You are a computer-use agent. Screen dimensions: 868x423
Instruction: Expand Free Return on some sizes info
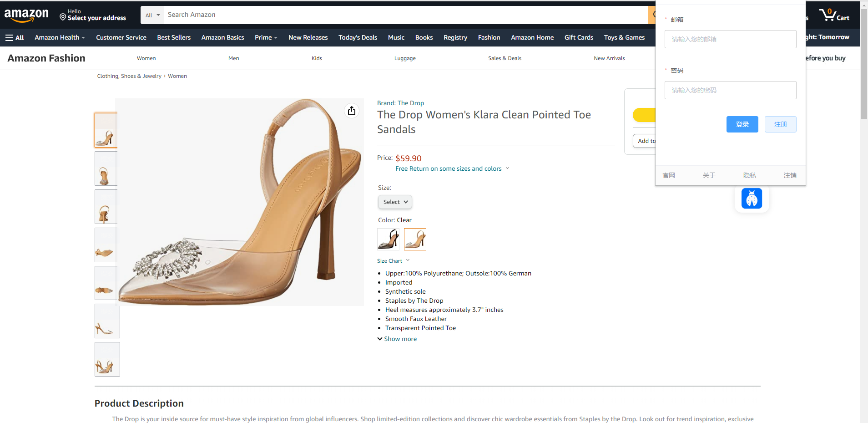pos(452,169)
